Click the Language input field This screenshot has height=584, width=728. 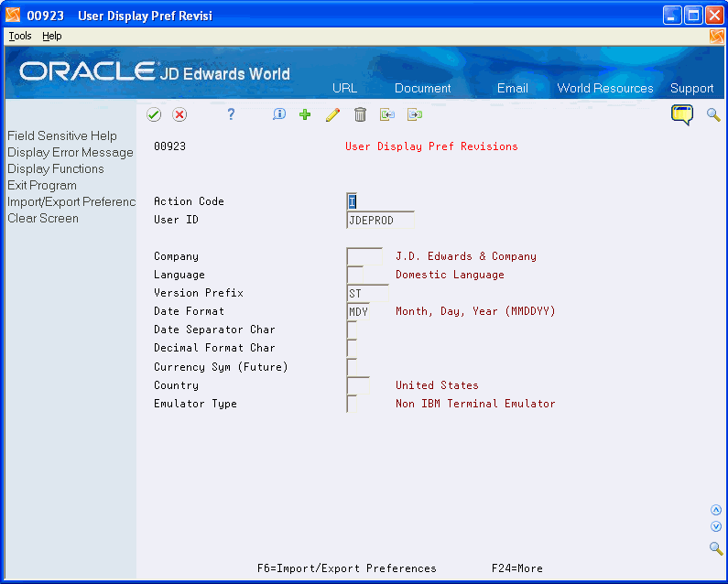click(355, 275)
